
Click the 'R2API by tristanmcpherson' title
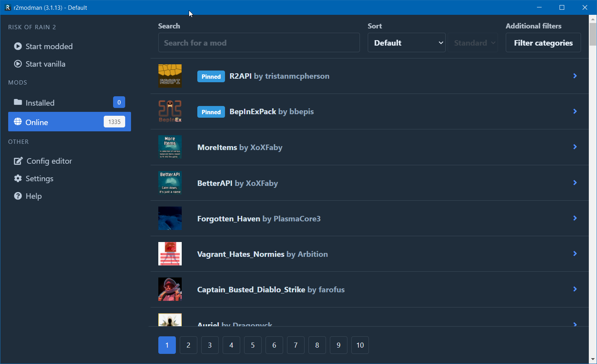279,76
